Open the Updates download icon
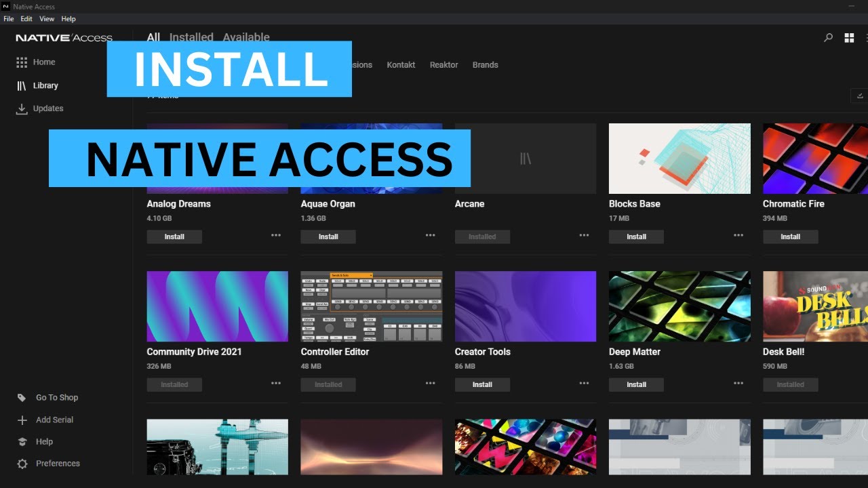868x488 pixels. tap(22, 108)
